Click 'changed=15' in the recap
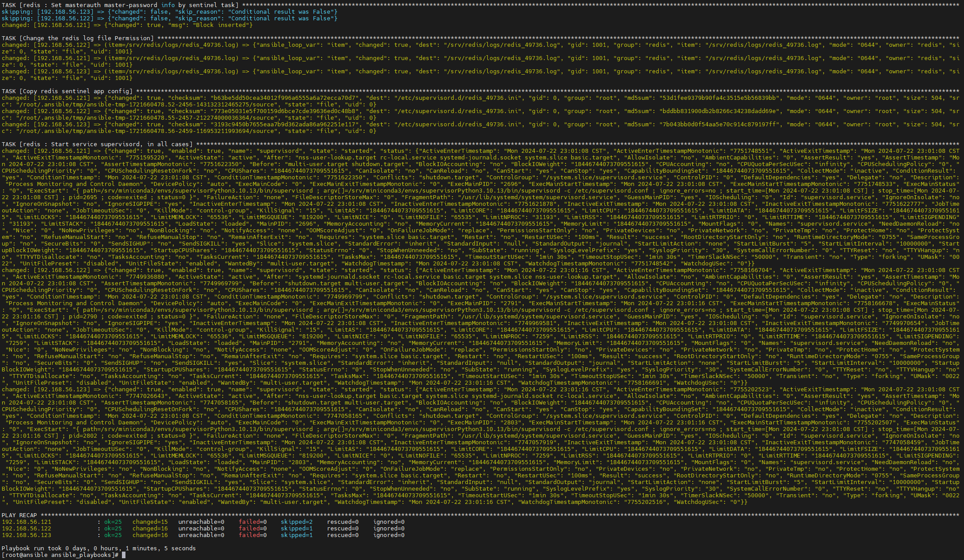The width and height of the screenshot is (964, 560). pos(150,522)
